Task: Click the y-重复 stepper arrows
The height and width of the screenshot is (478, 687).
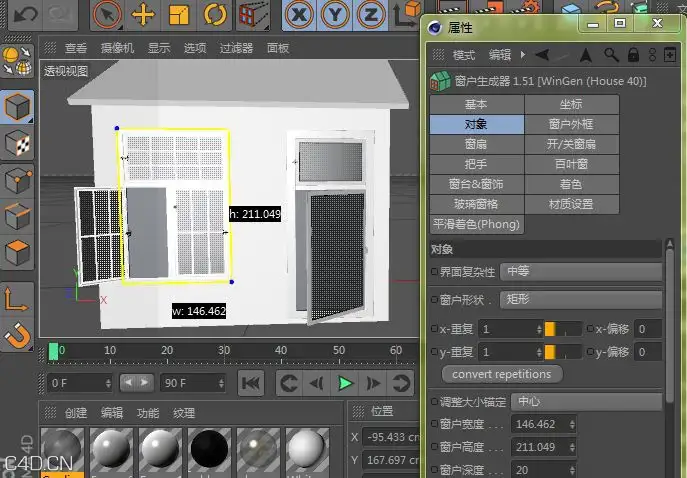Action: (539, 352)
